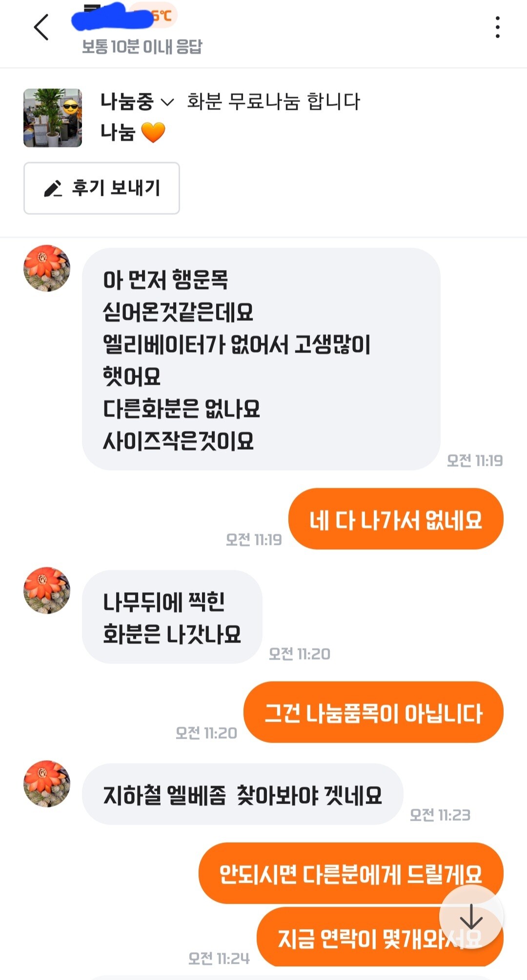Open the listing title 화분 무료나눔 합니다
The height and width of the screenshot is (980, 527).
point(273,101)
